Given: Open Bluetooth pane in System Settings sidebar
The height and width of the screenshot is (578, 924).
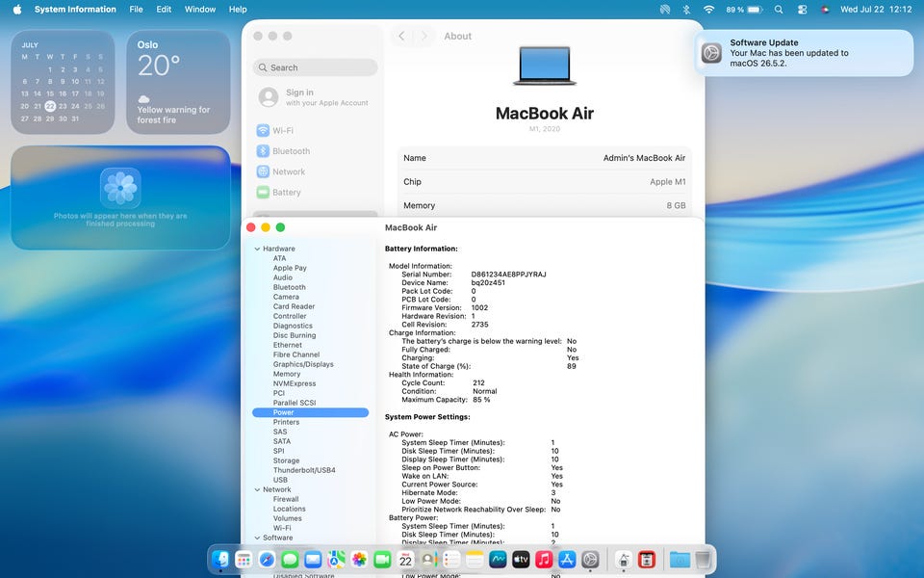Looking at the screenshot, I should point(283,151).
